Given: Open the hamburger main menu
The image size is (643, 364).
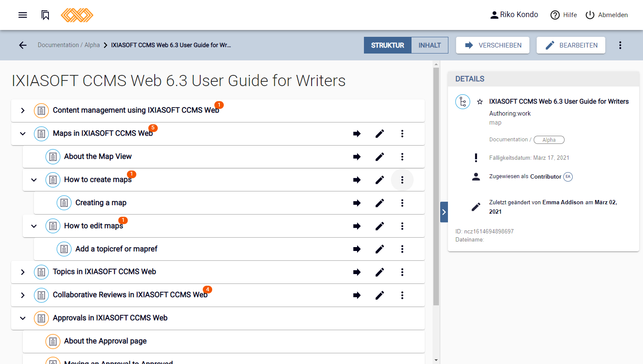Looking at the screenshot, I should pyautogui.click(x=23, y=15).
